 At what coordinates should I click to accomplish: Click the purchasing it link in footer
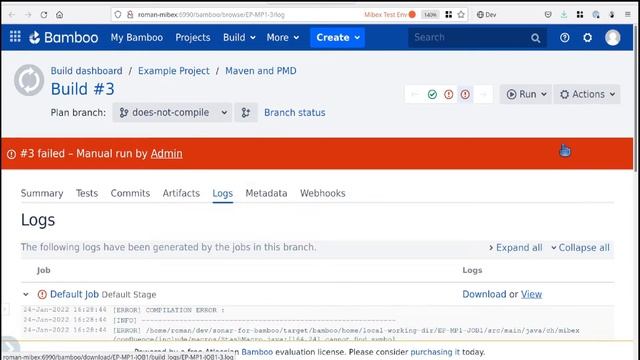[435, 352]
